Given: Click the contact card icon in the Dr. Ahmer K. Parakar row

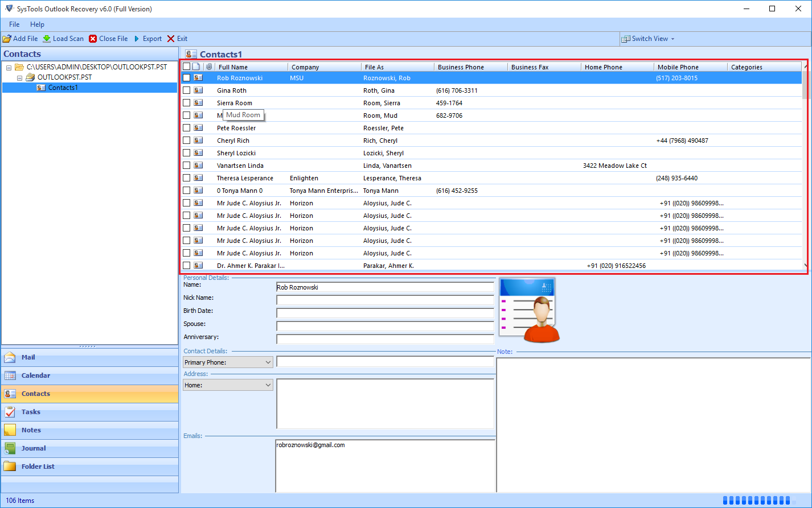Looking at the screenshot, I should pyautogui.click(x=198, y=266).
